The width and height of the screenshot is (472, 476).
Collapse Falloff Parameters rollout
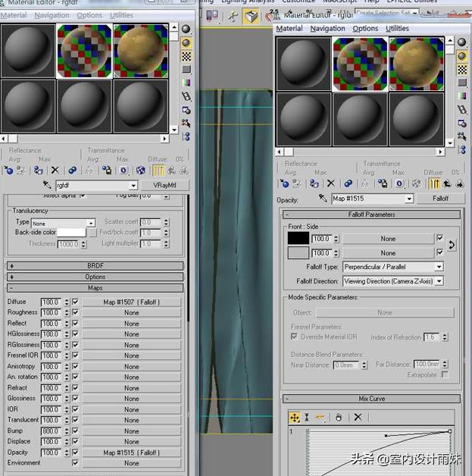tap(371, 215)
